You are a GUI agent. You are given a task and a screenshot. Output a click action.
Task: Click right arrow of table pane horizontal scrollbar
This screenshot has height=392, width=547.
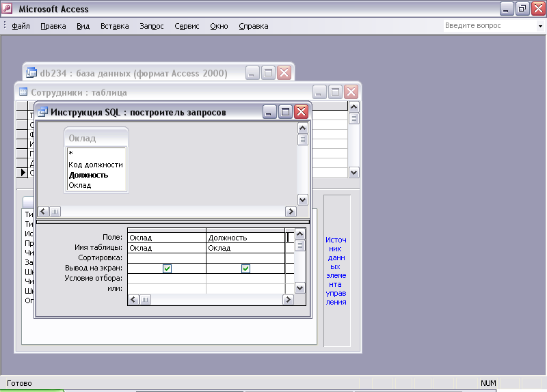pos(291,212)
